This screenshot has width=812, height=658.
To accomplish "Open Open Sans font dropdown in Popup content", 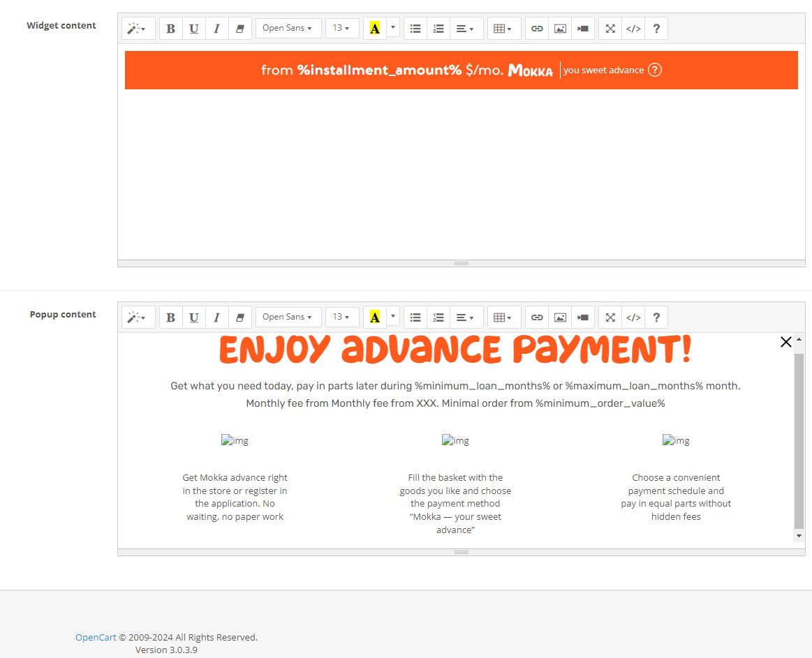I will [x=288, y=317].
